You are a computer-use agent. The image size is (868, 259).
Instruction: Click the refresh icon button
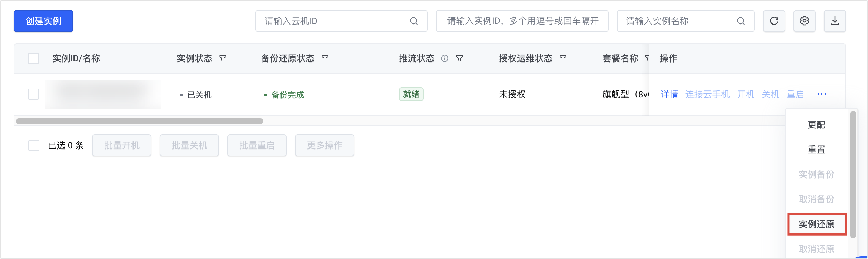pos(774,21)
